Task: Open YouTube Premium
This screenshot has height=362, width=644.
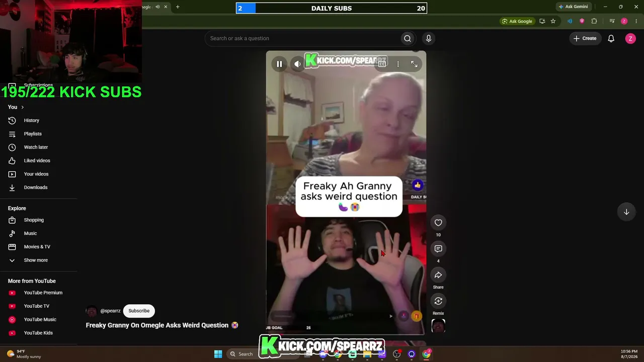Action: click(43, 293)
